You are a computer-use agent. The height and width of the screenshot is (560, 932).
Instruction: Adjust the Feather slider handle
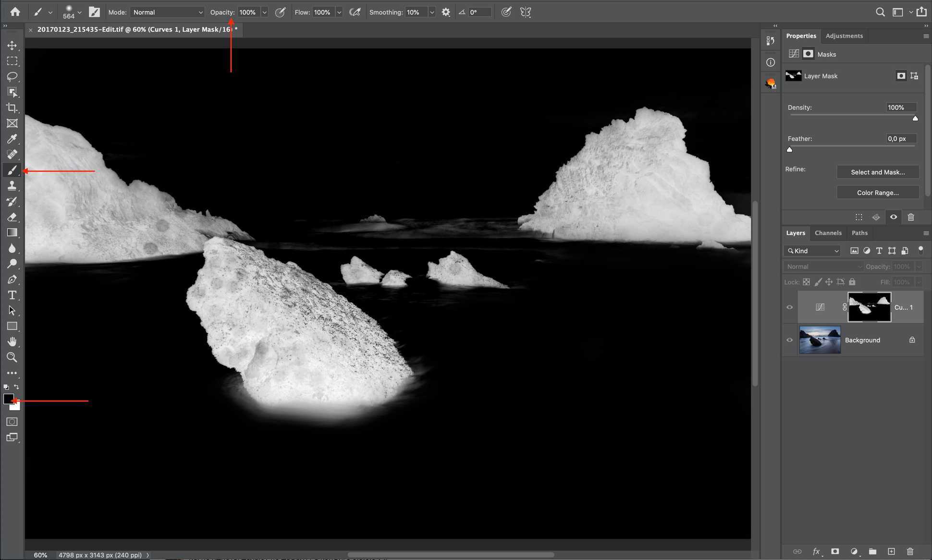click(x=789, y=149)
